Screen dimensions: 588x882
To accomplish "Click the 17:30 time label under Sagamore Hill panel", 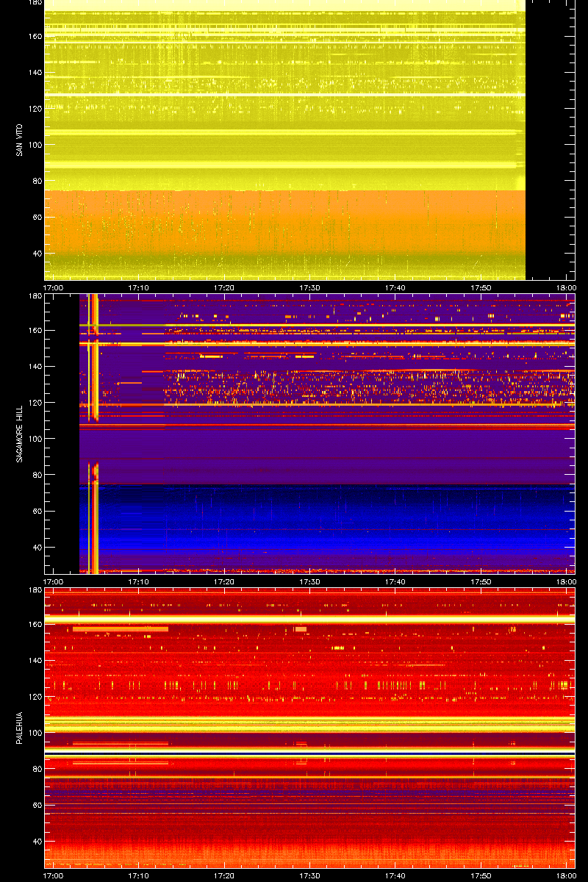I will [310, 582].
